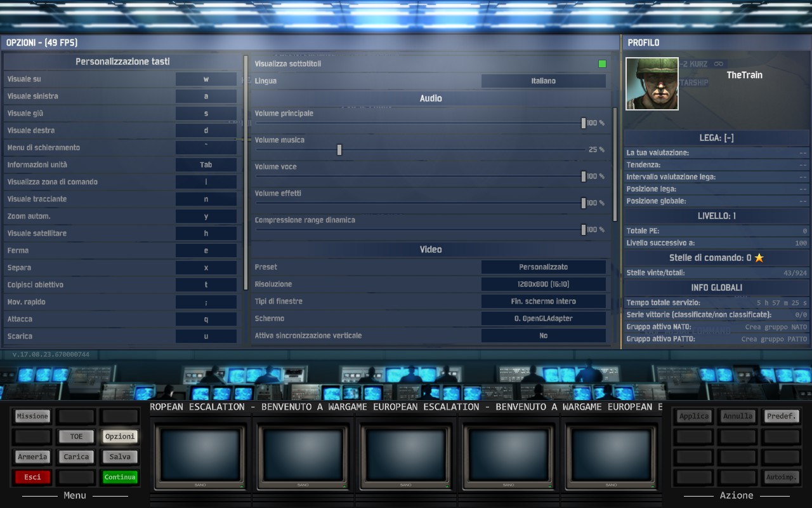Click the INFO GLOBALI header

tap(716, 288)
